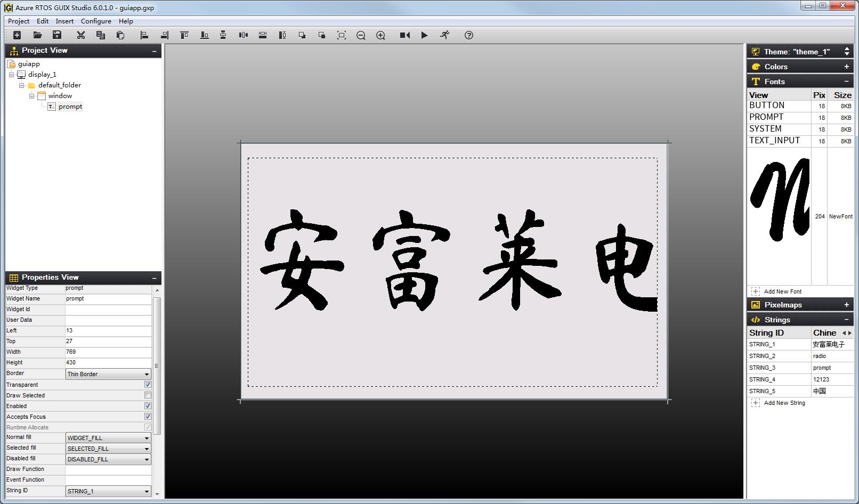The height and width of the screenshot is (504, 859).
Task: Expand the Pixelmaps panel
Action: click(846, 305)
